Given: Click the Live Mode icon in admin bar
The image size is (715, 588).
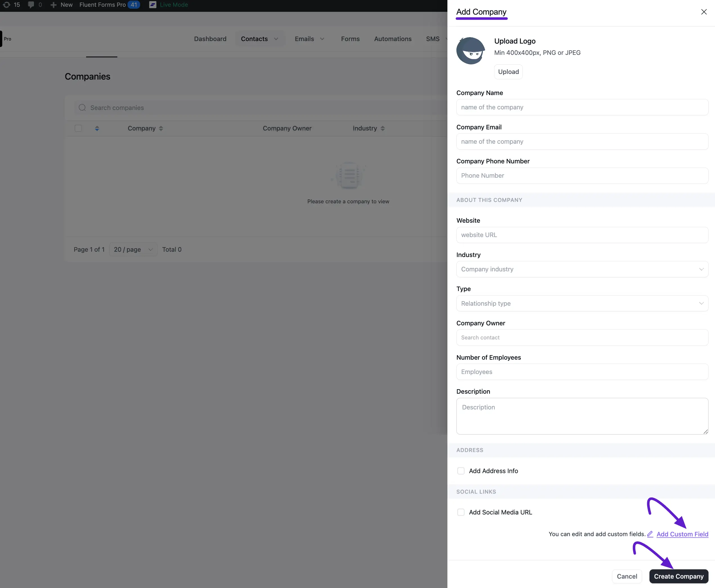Looking at the screenshot, I should [153, 5].
